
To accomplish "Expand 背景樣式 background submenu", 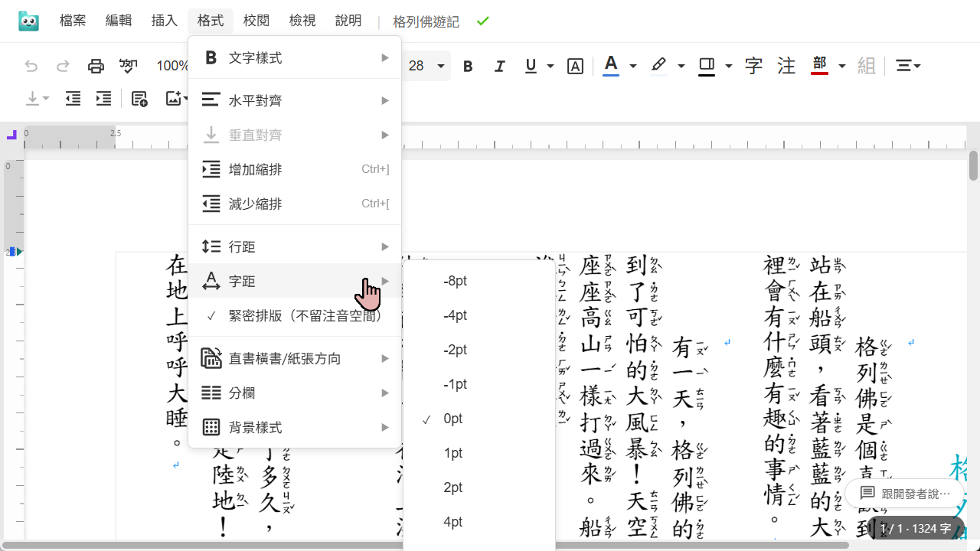I will click(295, 427).
